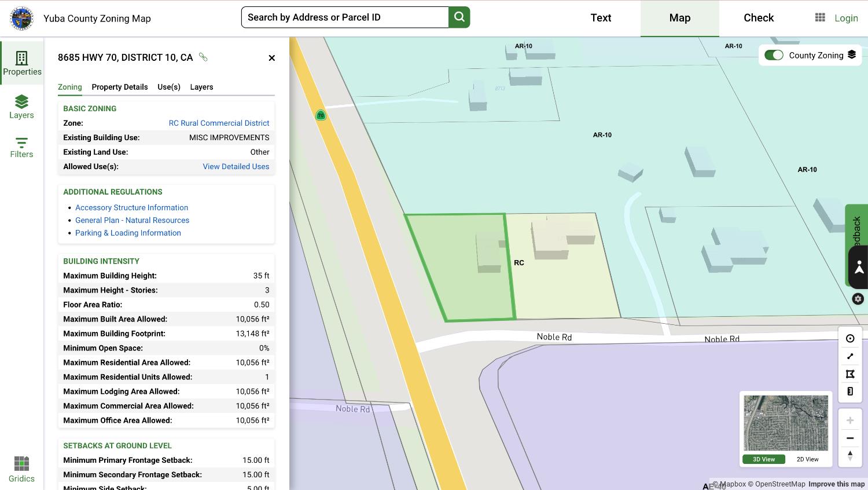Screen dimensions: 868x490
Task: Toggle the County Zoning layer switch
Action: [774, 55]
